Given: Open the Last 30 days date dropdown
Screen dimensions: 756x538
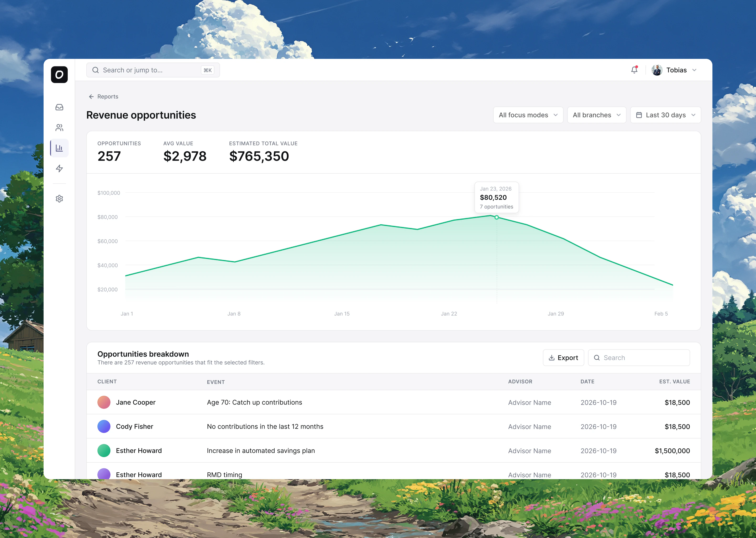Looking at the screenshot, I should point(666,115).
